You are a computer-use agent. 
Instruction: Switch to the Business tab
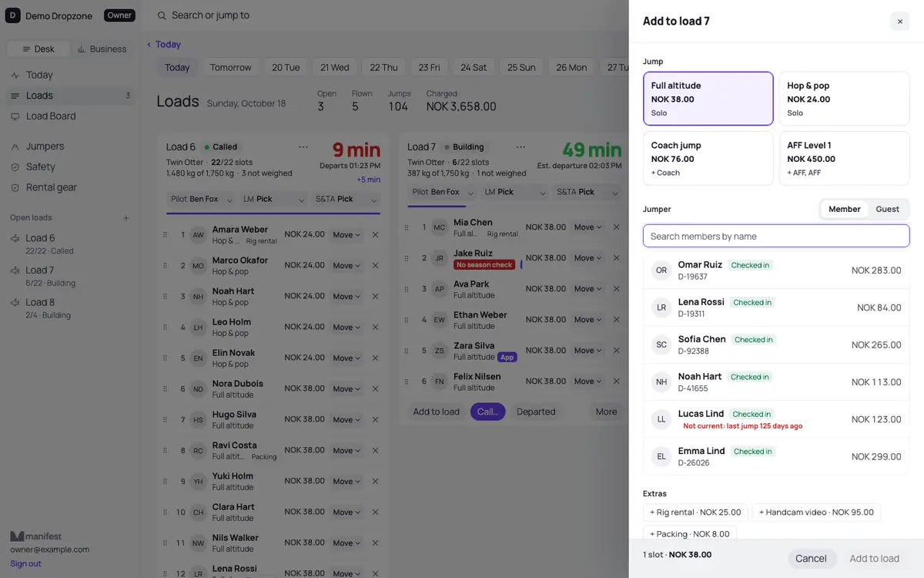tap(102, 49)
